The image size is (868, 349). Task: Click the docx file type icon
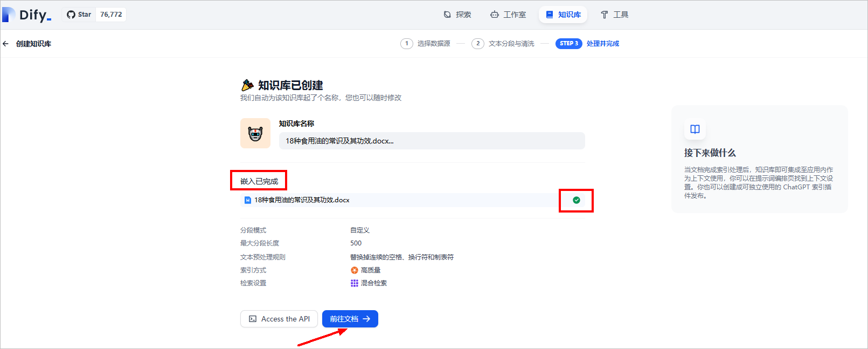248,200
